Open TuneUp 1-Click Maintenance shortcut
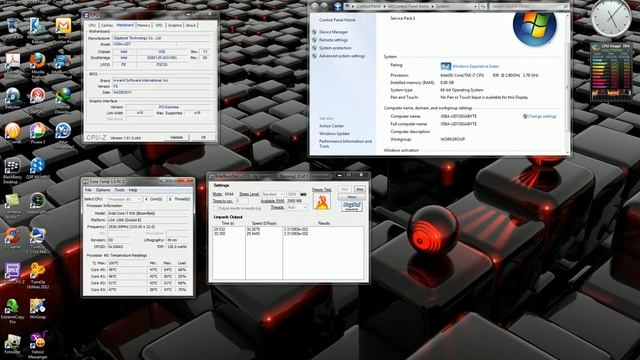The image size is (640, 360). coord(38,240)
